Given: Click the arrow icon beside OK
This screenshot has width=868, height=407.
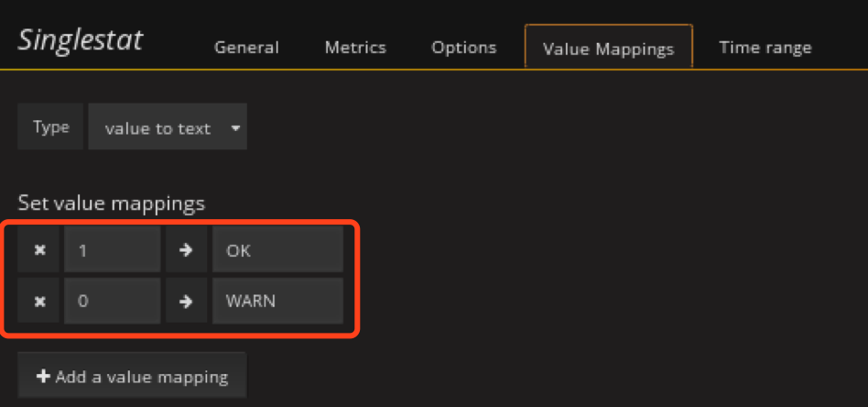Looking at the screenshot, I should point(186,249).
